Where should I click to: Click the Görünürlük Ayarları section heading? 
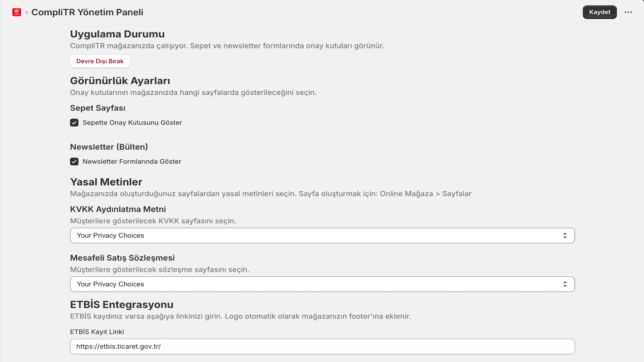pos(120,81)
